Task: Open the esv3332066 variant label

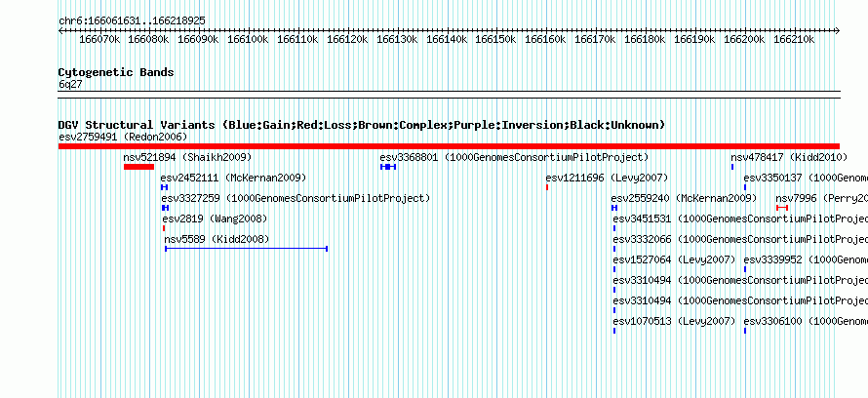Action: pyautogui.click(x=740, y=239)
